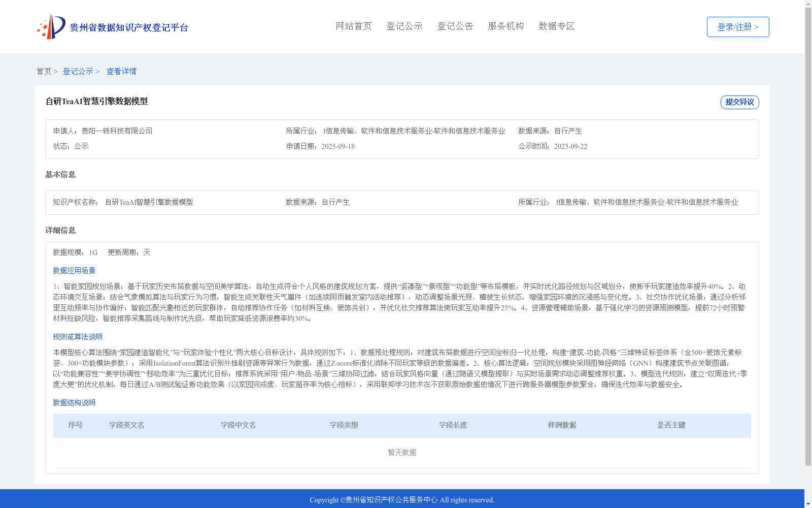This screenshot has width=812, height=508.
Task: Click the 数据应用场景 heading
Action: click(x=74, y=271)
